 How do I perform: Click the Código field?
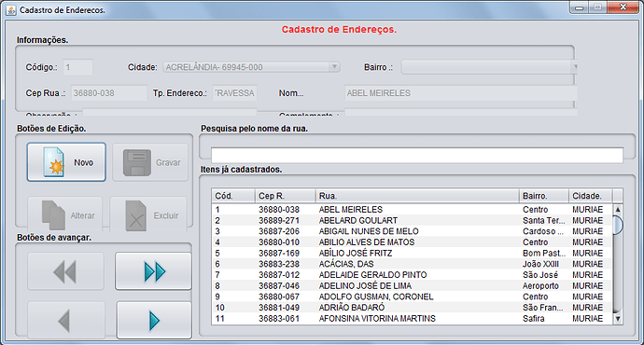(77, 67)
